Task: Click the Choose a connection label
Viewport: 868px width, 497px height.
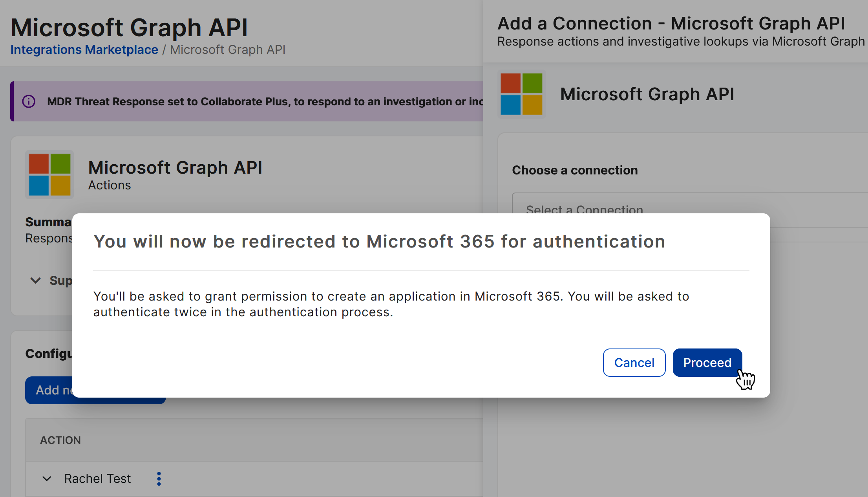Action: coord(575,170)
